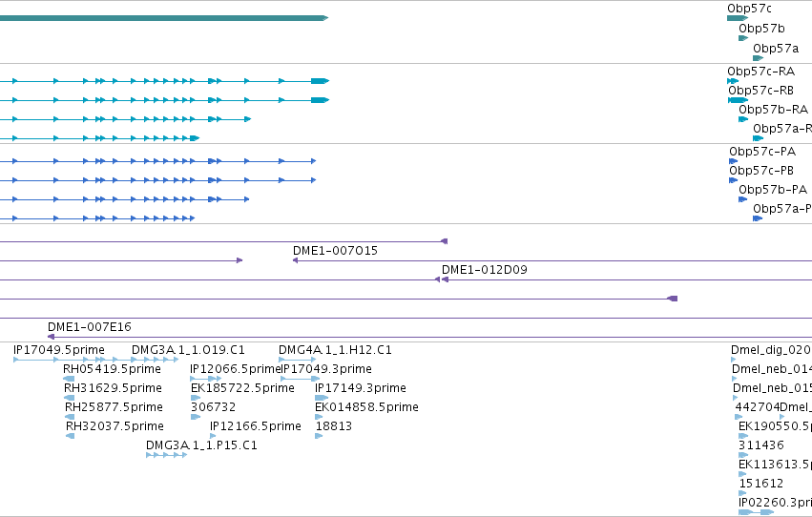This screenshot has width=812, height=517.
Task: Select the 442704 feature label
Action: point(757,408)
